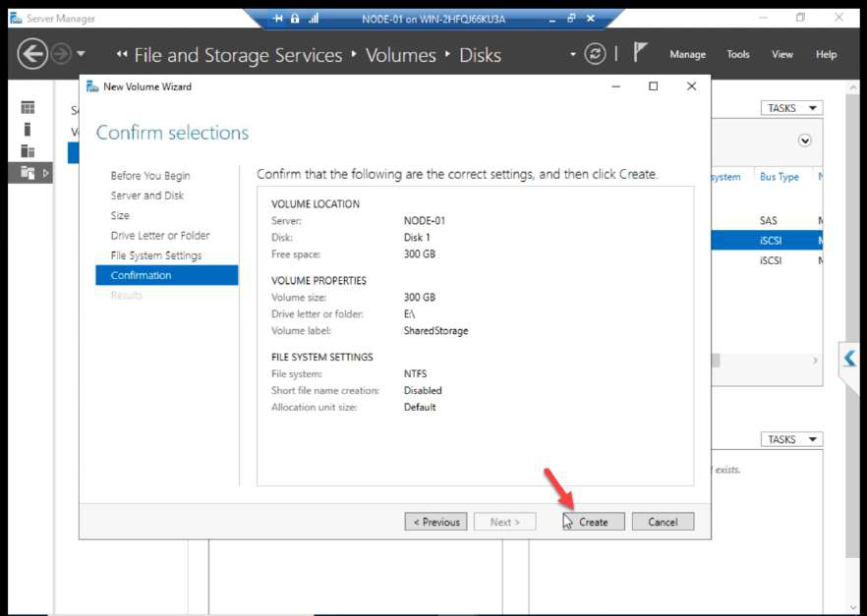
Task: Maximize the New Volume Wizard window
Action: pyautogui.click(x=653, y=86)
